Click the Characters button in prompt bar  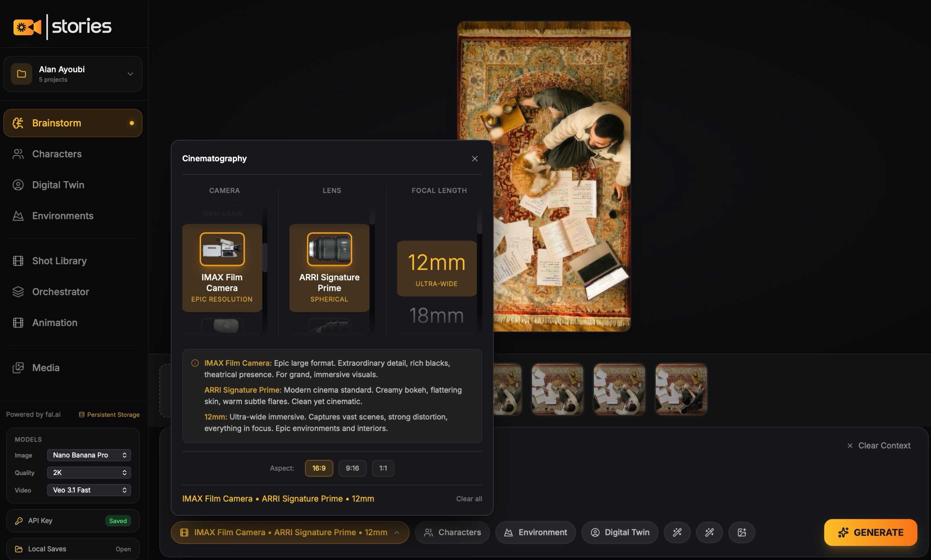click(x=452, y=532)
